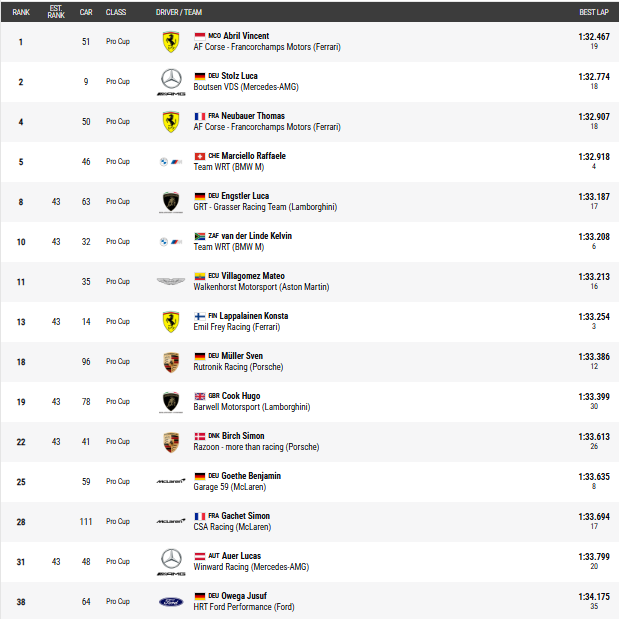Click the Monaco flag next to Abril Vincent
The image size is (619, 619).
(199, 36)
